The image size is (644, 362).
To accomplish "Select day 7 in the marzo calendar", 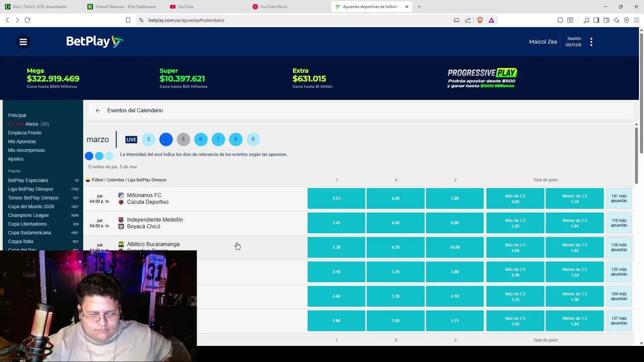I will tap(218, 139).
